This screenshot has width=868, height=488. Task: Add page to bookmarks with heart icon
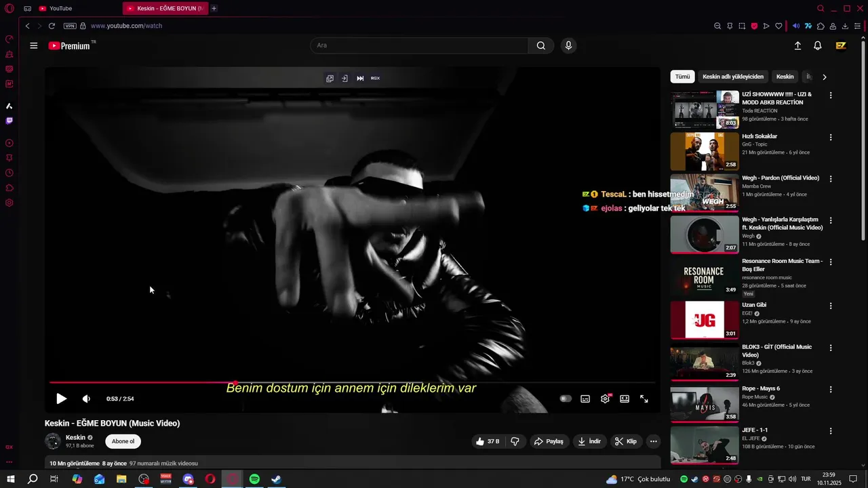pyautogui.click(x=778, y=26)
